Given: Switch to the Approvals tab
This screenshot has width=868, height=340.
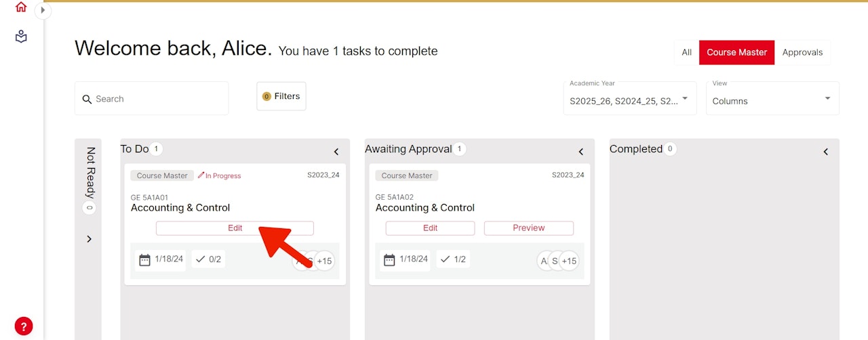Looking at the screenshot, I should [x=802, y=52].
